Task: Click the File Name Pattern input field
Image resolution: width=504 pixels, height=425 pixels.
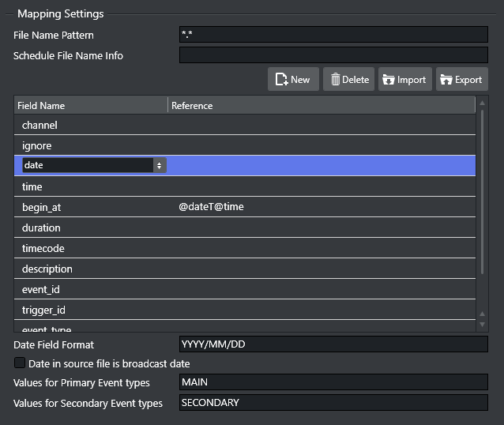Action: (333, 35)
